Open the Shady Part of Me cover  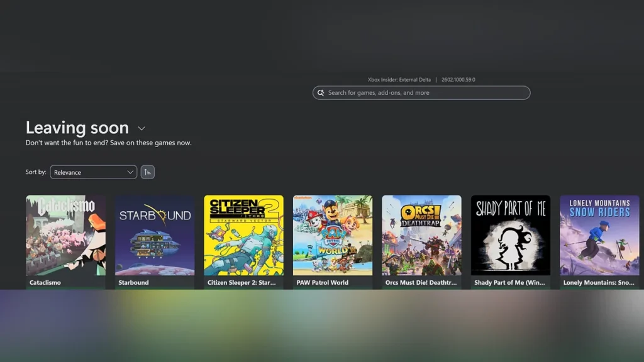pyautogui.click(x=511, y=235)
